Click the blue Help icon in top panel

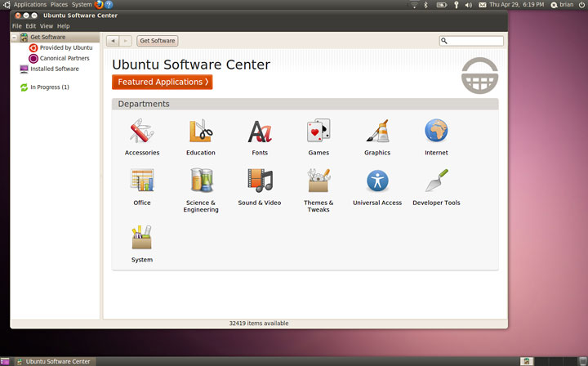click(109, 5)
